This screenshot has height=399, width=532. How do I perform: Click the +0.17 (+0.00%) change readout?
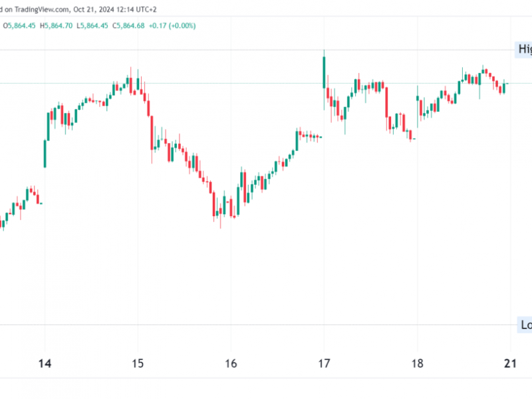(172, 26)
